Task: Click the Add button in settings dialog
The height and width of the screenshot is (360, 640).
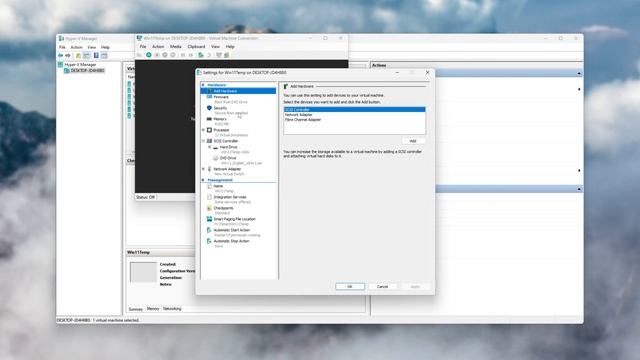Action: point(413,141)
